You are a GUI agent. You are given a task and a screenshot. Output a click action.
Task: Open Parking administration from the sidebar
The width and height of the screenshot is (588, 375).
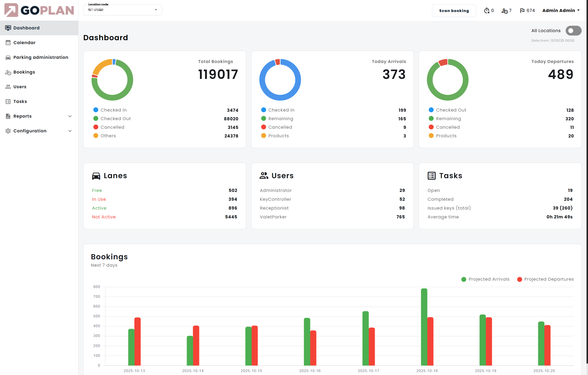click(9, 57)
